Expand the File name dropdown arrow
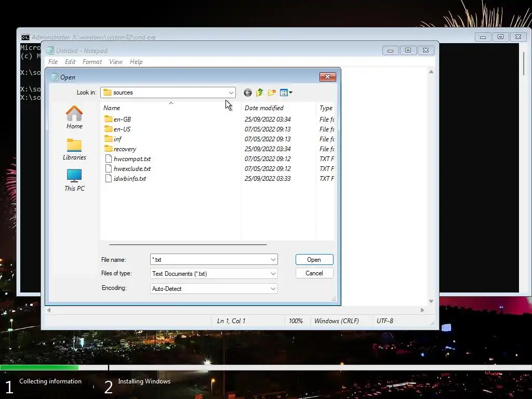Screen dimensions: 532x399 (273, 260)
